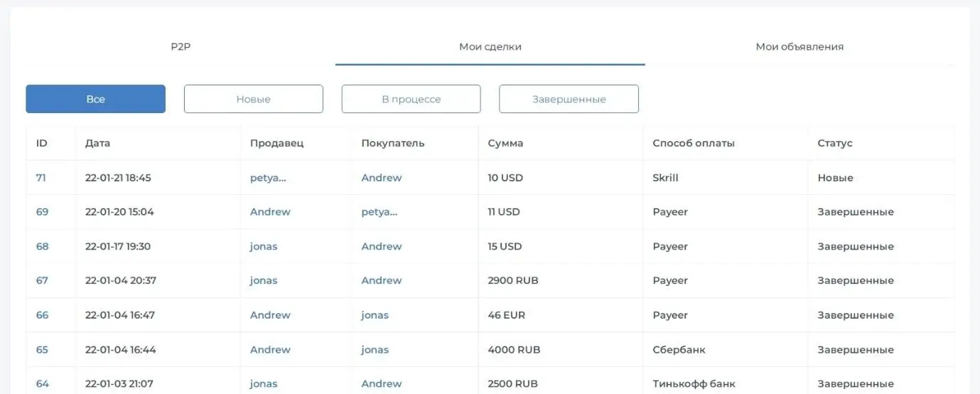The width and height of the screenshot is (980, 394).
Task: Open deal ID 69
Action: [x=42, y=212]
